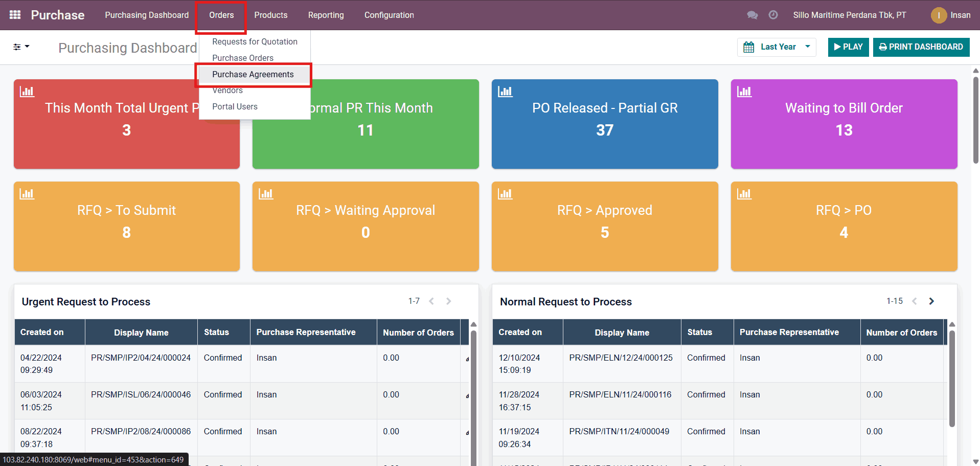The width and height of the screenshot is (980, 466).
Task: Open the Reporting menu
Action: coord(326,15)
